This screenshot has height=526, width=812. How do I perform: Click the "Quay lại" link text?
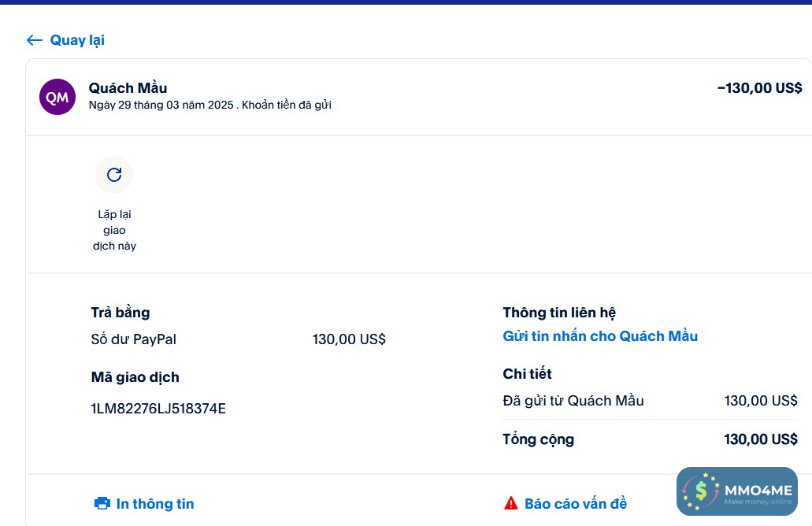(x=77, y=40)
